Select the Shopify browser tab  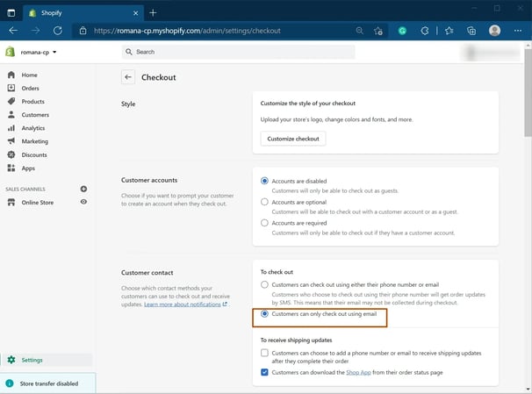pyautogui.click(x=83, y=13)
